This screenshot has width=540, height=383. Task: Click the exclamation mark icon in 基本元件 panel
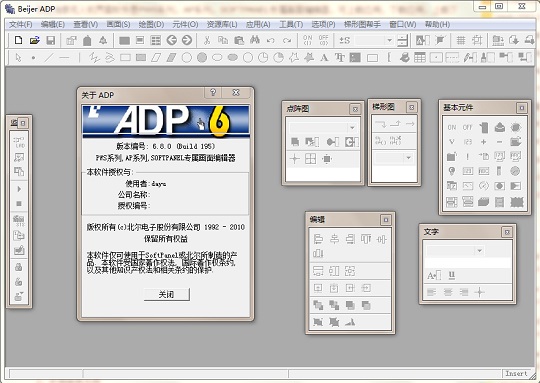pyautogui.click(x=467, y=156)
